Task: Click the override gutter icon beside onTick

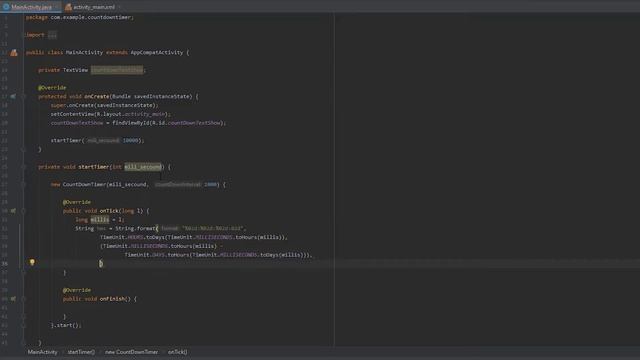Action: (13, 211)
